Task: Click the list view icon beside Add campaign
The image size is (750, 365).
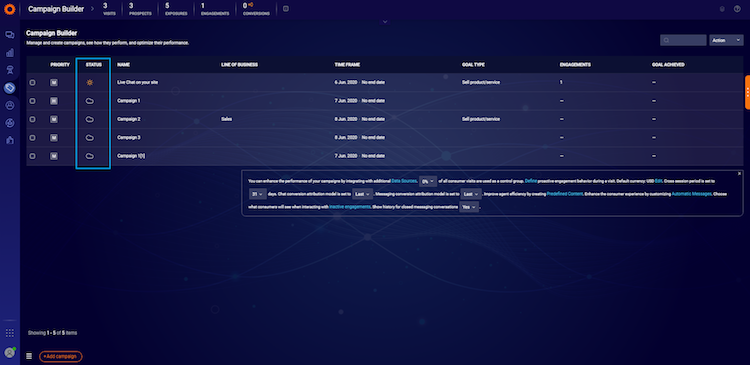Action: coord(29,356)
